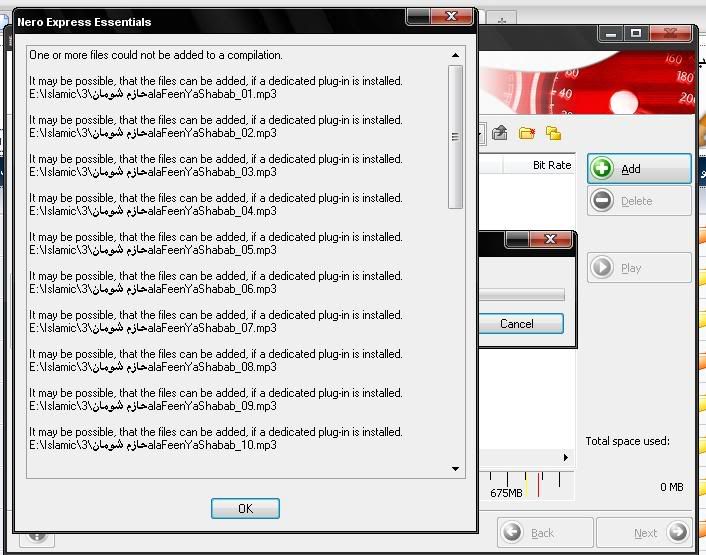Screen dimensions: 706x555
Task: Click the play triangle icon on Play
Action: [602, 267]
